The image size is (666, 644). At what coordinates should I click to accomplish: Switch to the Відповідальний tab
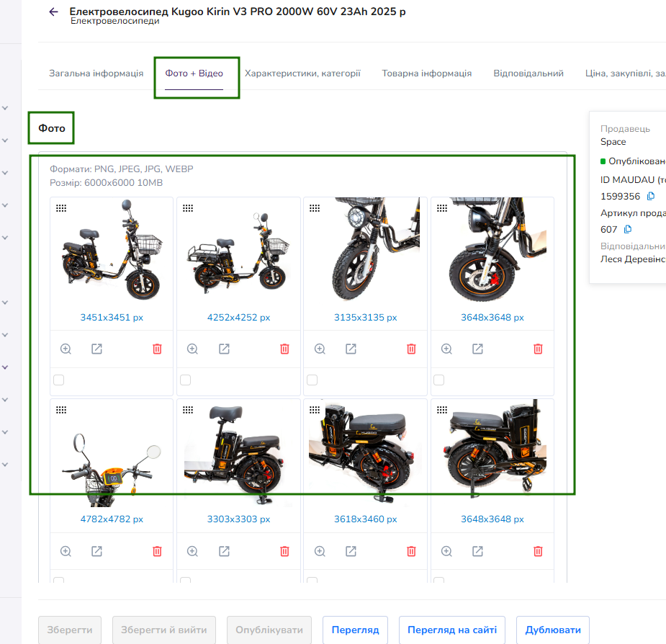coord(528,73)
